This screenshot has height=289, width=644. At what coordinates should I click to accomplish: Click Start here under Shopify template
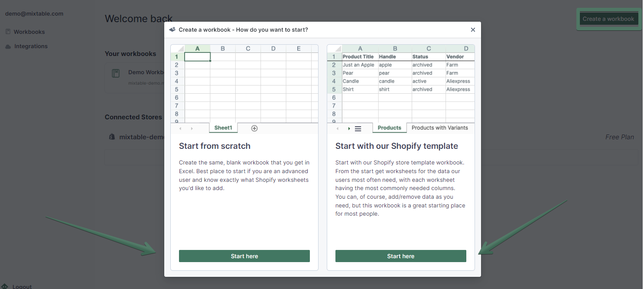[x=401, y=256]
